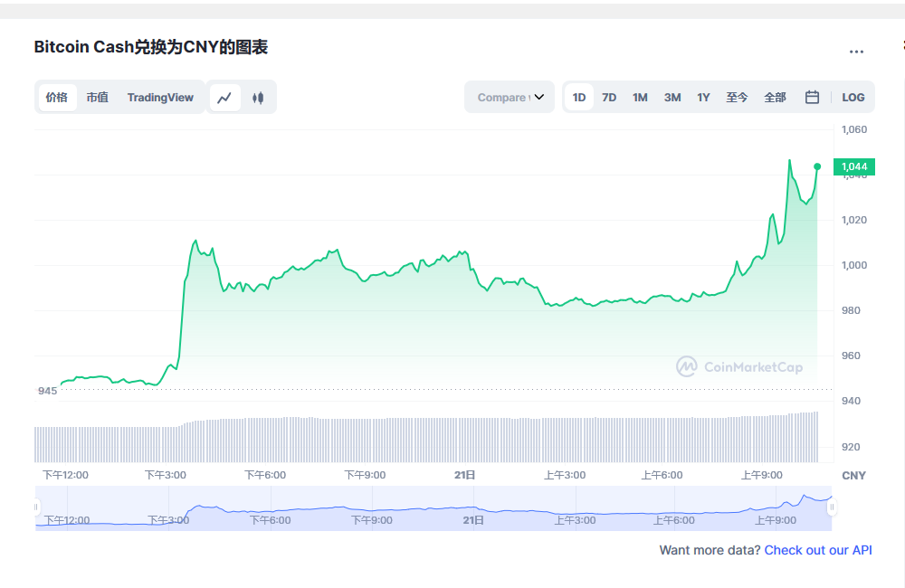The width and height of the screenshot is (905, 588).
Task: Click the 980 y-axis label
Action: coord(851,310)
